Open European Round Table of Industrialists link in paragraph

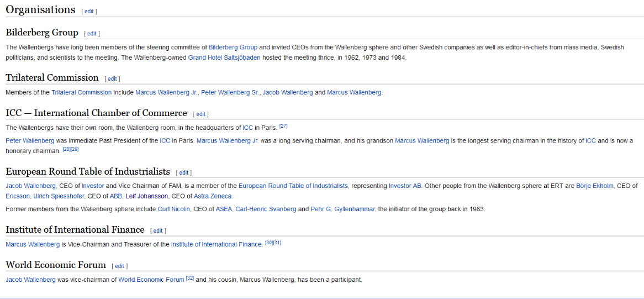tap(294, 186)
